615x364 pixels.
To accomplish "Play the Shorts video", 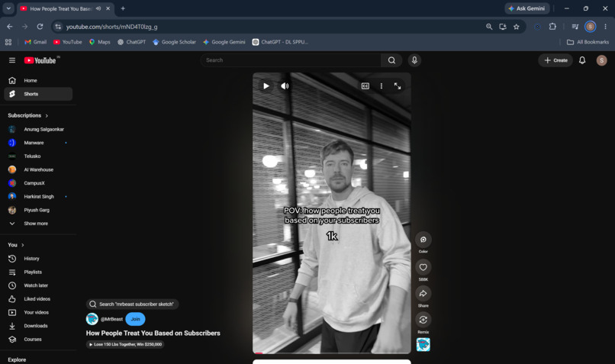I will pyautogui.click(x=266, y=86).
